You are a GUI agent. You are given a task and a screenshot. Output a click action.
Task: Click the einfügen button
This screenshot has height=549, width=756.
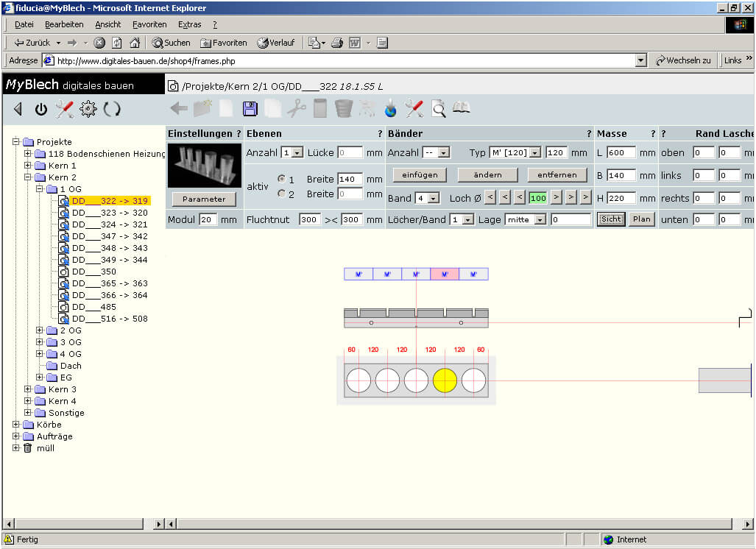pos(420,175)
